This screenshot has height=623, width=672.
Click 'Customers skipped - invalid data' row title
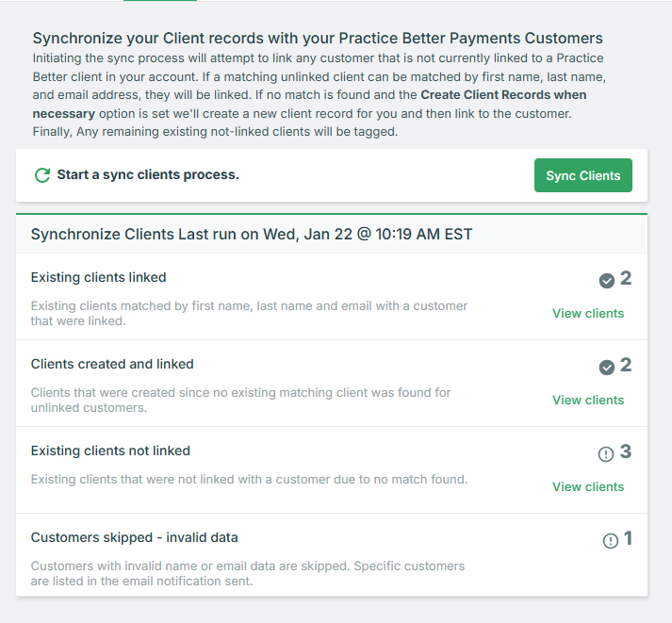click(134, 537)
